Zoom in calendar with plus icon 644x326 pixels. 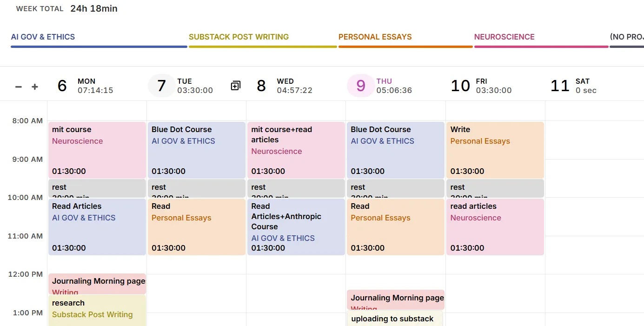pyautogui.click(x=35, y=87)
